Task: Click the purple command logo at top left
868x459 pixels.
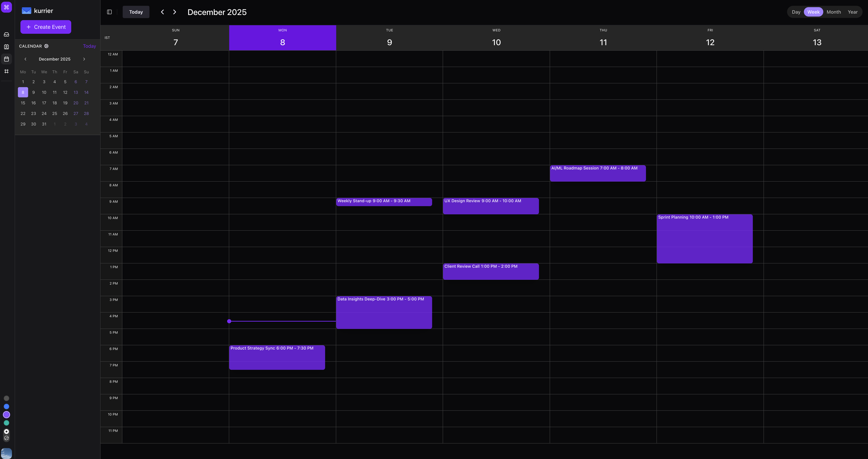Action: tap(6, 7)
